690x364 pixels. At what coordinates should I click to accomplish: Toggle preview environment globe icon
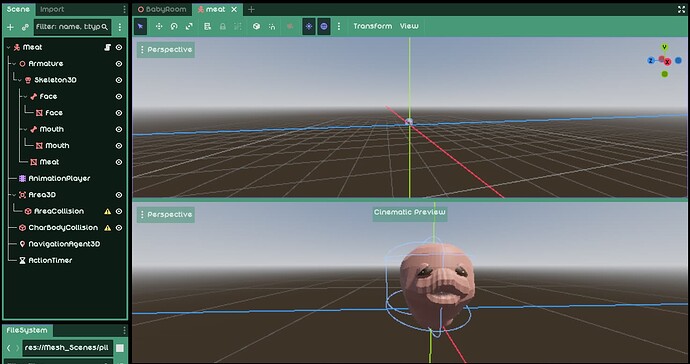(324, 26)
